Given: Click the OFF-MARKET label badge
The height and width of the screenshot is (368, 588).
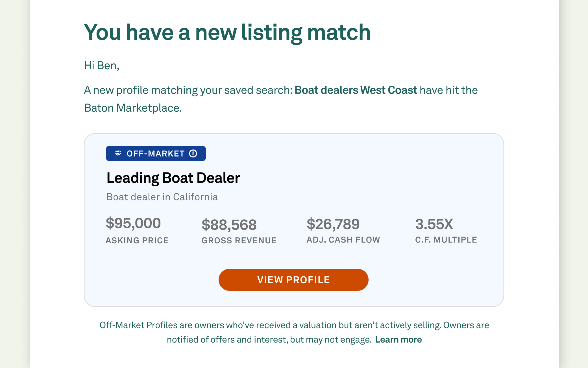Looking at the screenshot, I should coord(156,153).
